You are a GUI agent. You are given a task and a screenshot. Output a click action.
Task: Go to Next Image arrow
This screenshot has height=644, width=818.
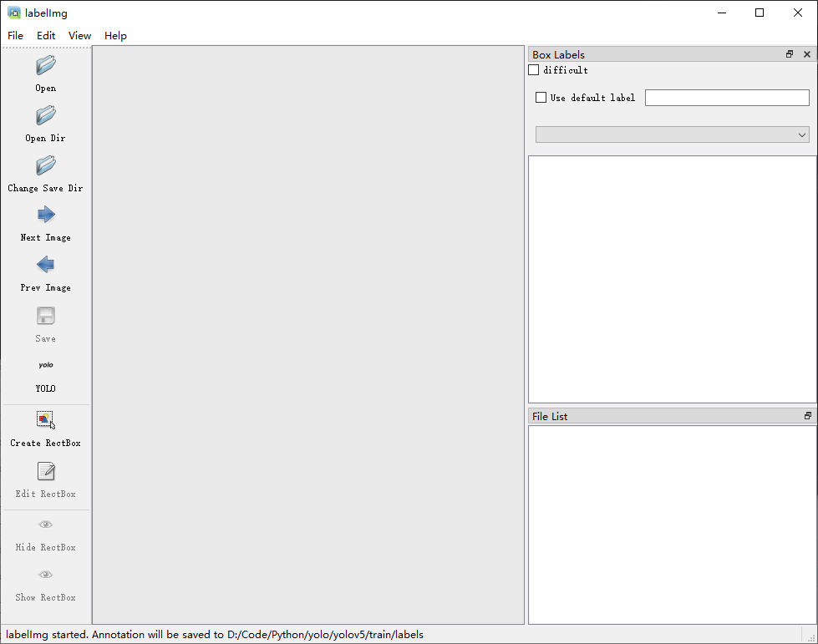45,215
